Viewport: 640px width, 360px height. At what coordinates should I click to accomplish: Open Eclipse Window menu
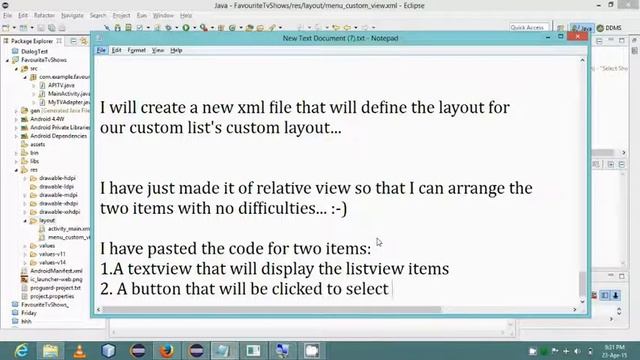[x=163, y=15]
